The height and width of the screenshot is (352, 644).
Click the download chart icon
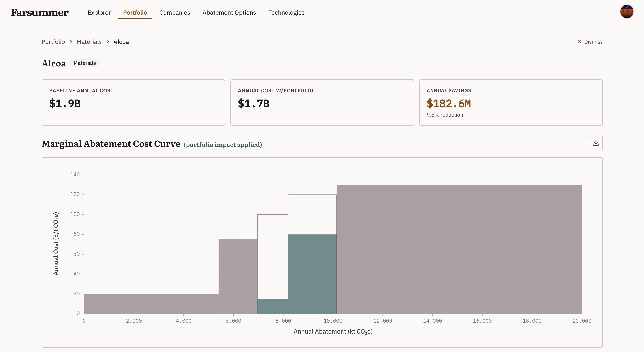pyautogui.click(x=596, y=143)
